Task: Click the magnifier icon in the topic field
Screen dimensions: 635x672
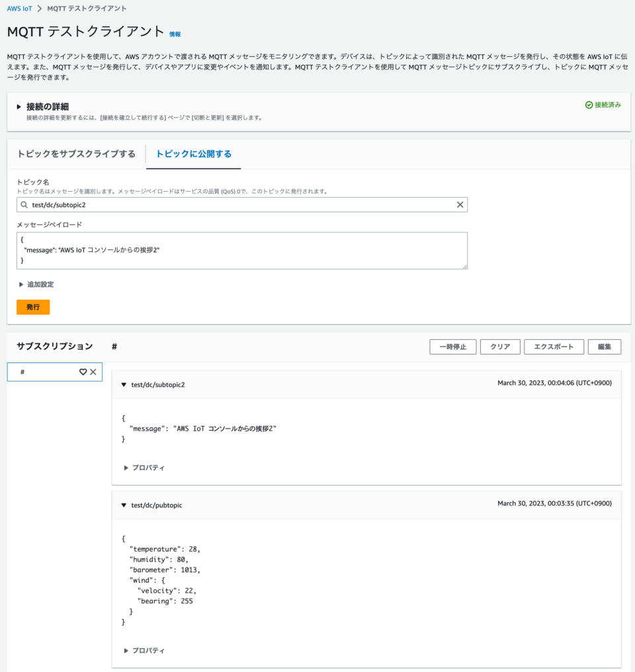Action: tap(25, 204)
